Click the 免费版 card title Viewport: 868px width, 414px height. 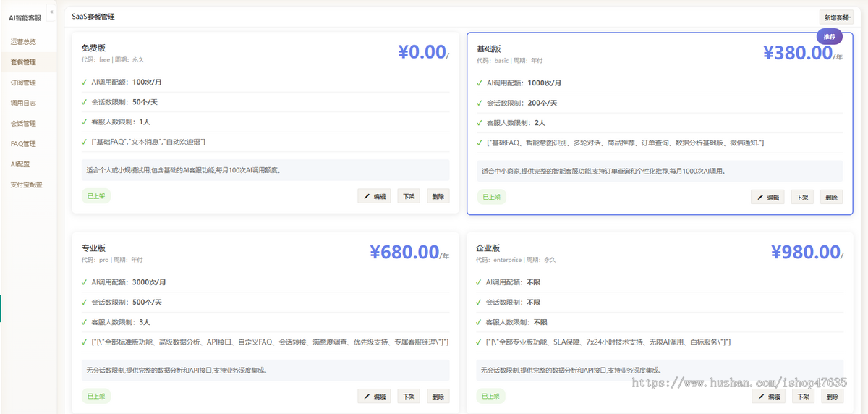(x=93, y=48)
